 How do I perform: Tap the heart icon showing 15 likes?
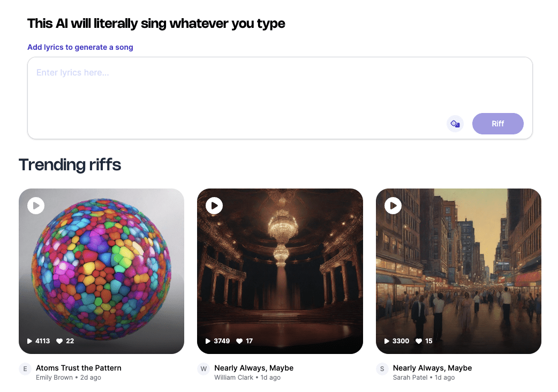[x=418, y=341]
